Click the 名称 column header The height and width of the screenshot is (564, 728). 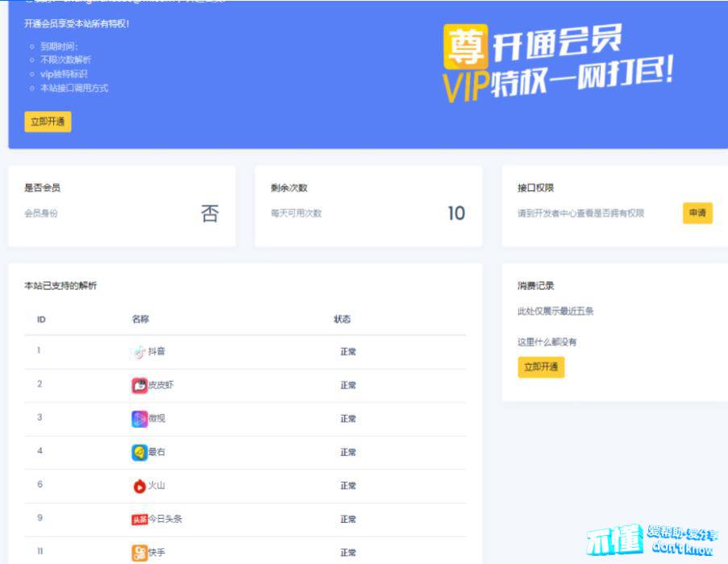pyautogui.click(x=140, y=319)
